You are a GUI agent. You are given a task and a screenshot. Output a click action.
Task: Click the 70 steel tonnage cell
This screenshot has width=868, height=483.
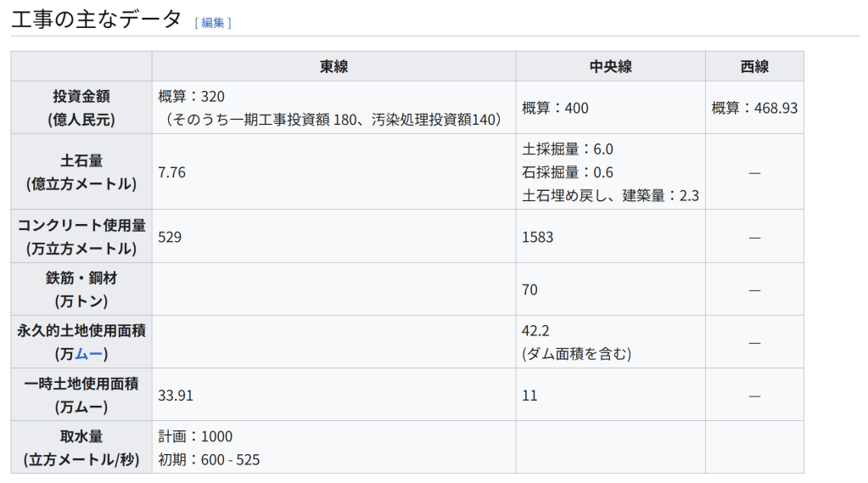pos(530,289)
